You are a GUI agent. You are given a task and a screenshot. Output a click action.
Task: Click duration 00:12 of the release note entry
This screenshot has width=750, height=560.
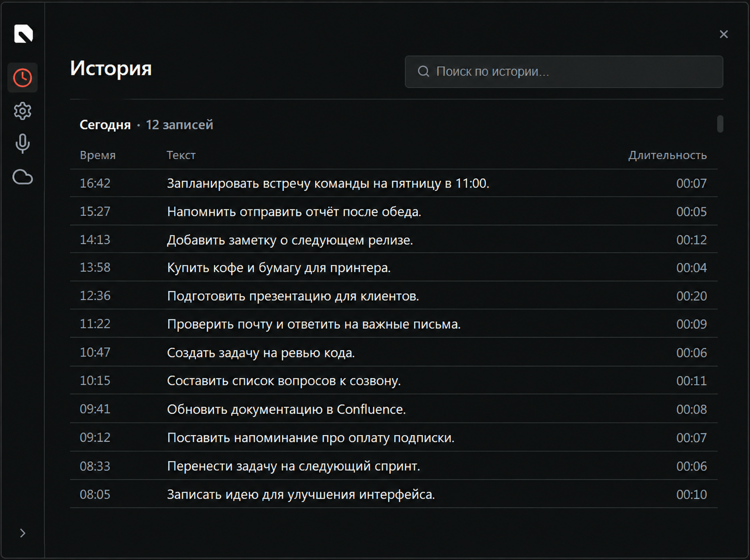692,240
